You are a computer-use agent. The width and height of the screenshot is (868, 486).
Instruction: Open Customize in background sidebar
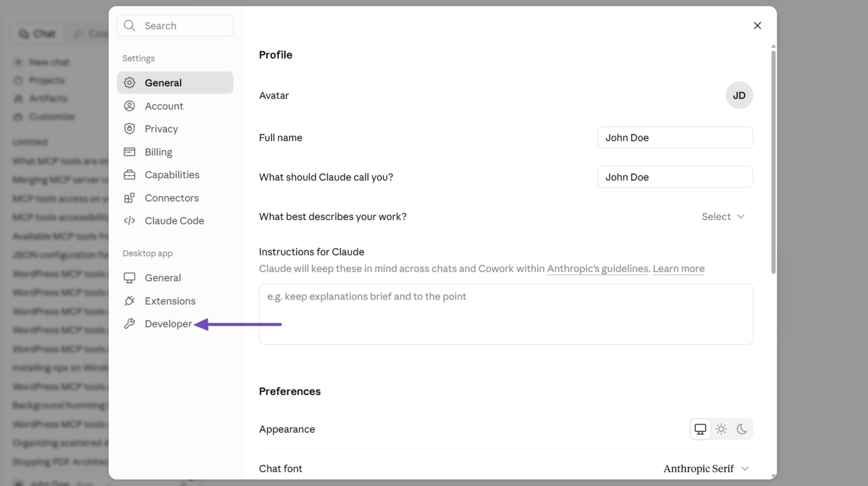click(51, 117)
